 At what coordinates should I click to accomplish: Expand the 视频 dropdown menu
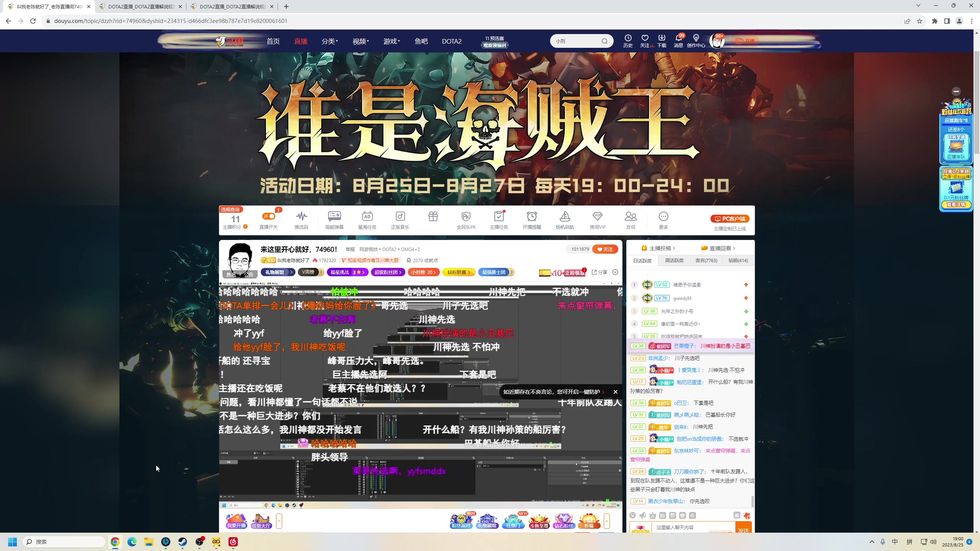click(x=361, y=41)
